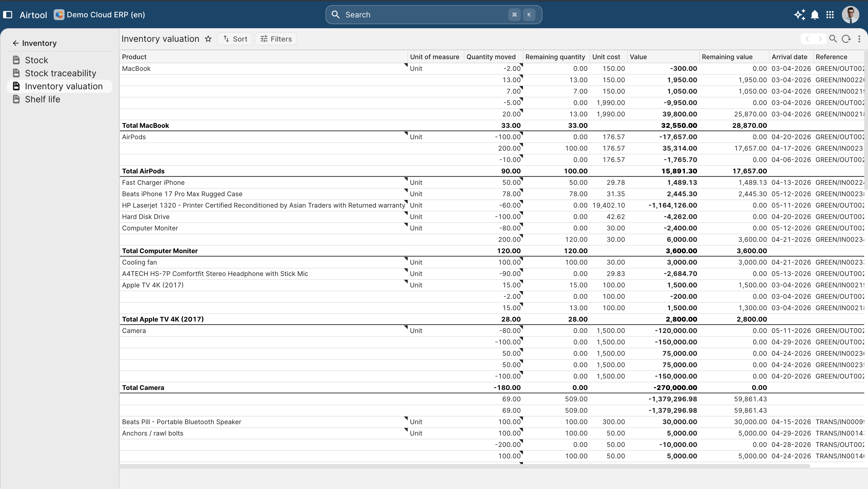Click the Total Computer Moniter label

[x=160, y=251]
